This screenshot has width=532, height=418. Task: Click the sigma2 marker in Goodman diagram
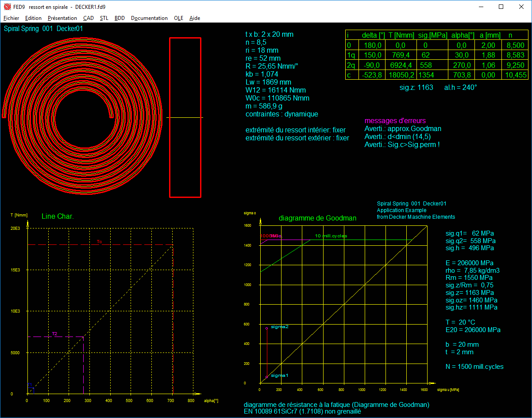tap(267, 328)
